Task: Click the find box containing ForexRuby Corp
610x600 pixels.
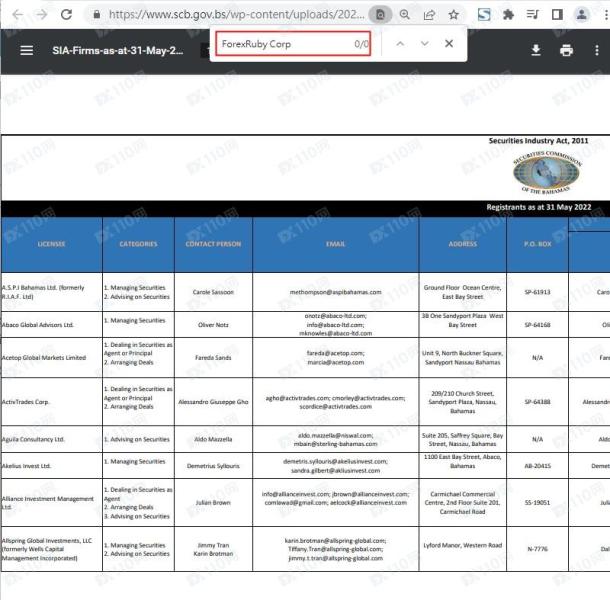Action: click(x=293, y=44)
